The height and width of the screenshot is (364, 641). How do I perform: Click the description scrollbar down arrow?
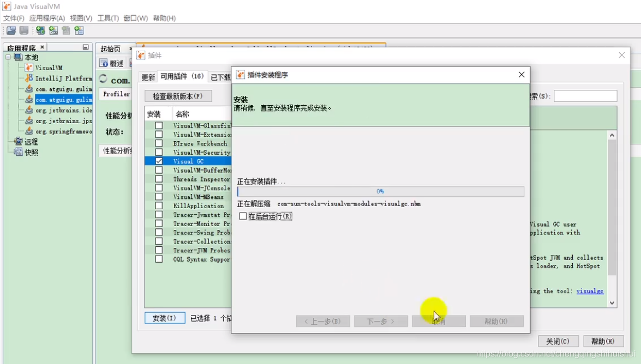612,303
